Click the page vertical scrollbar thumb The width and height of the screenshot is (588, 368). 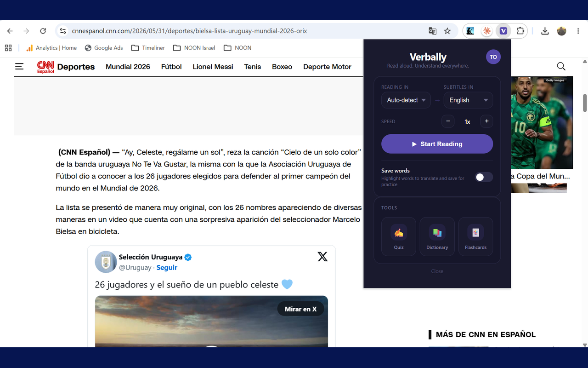point(585,103)
